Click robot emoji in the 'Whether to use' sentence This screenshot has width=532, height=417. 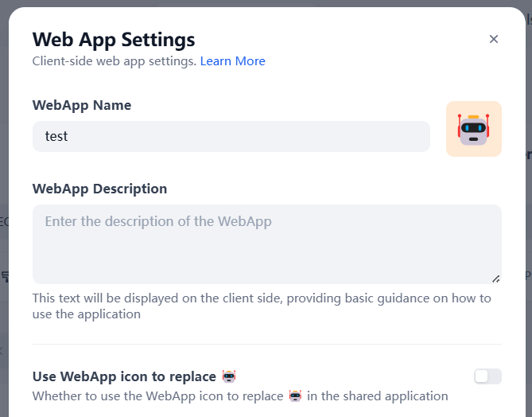coord(296,396)
